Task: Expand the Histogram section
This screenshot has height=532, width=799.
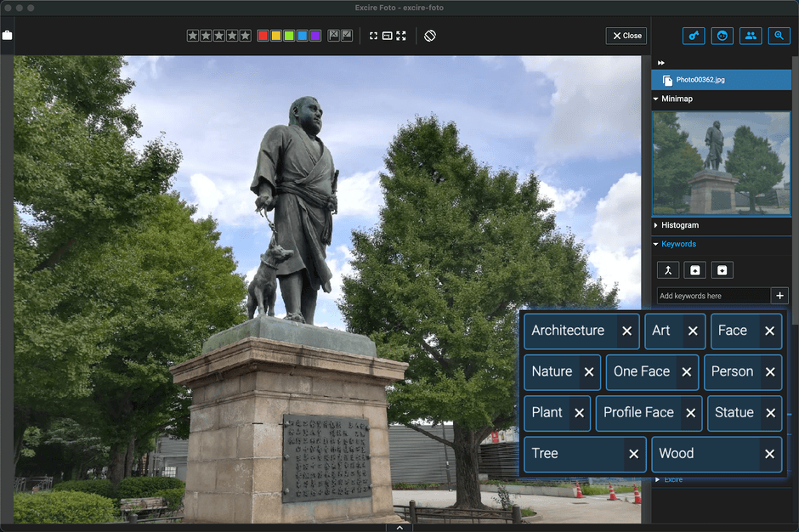Action: coord(656,225)
